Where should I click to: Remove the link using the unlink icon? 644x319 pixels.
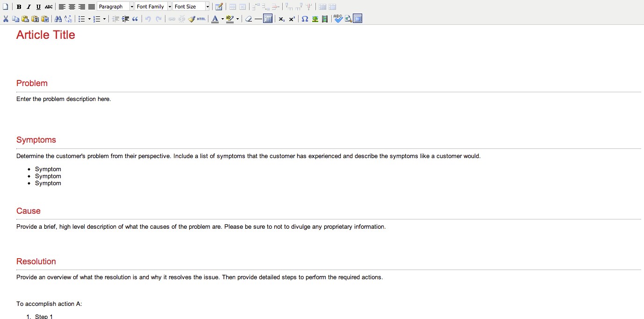pos(182,19)
